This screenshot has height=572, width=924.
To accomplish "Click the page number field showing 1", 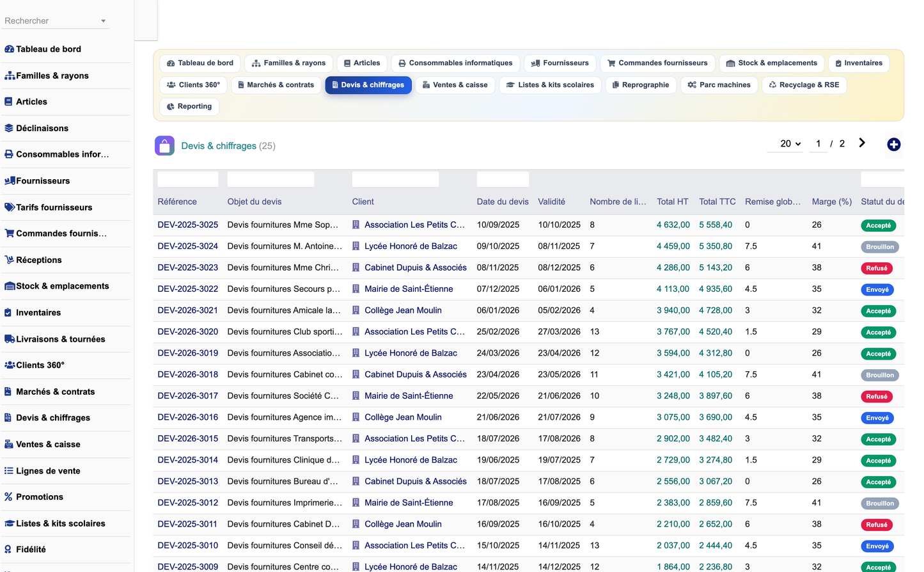I will tap(818, 144).
